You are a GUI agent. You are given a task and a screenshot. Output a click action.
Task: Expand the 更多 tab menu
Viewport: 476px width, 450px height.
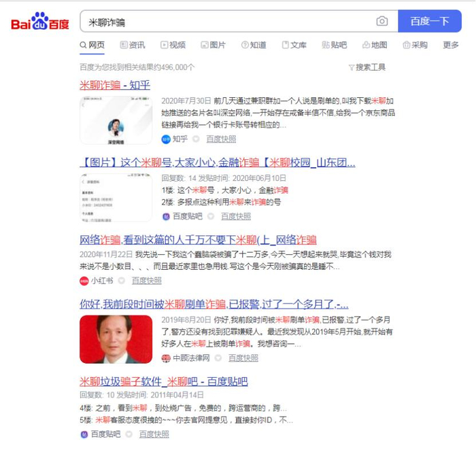(x=451, y=46)
